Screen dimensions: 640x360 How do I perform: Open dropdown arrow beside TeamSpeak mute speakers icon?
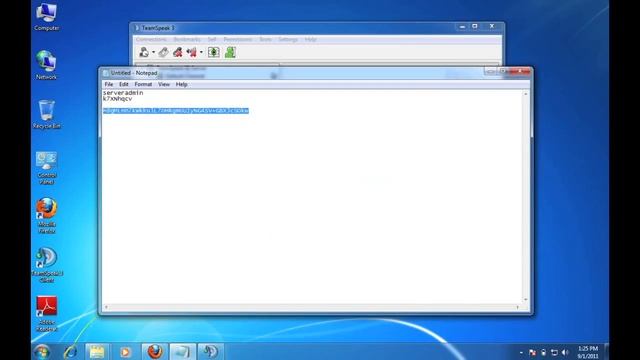tap(201, 52)
